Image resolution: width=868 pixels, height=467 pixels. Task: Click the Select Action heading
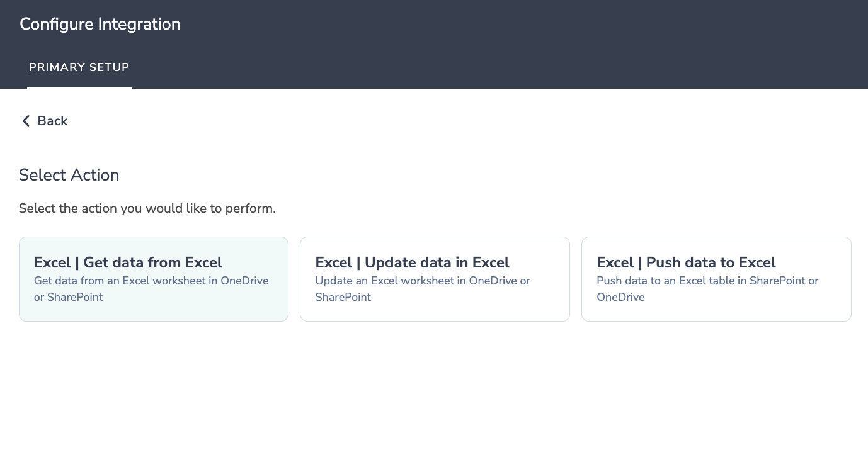click(69, 175)
